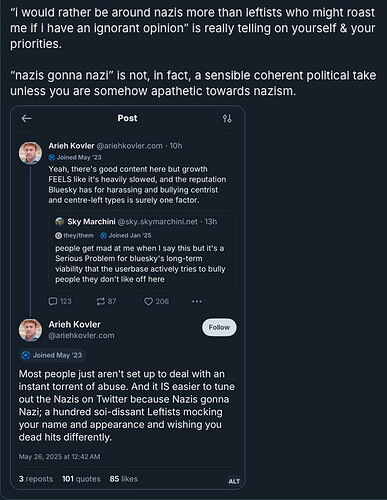Click the May 26, 2025 timestamp
This screenshot has width=387, height=500.
click(59, 457)
